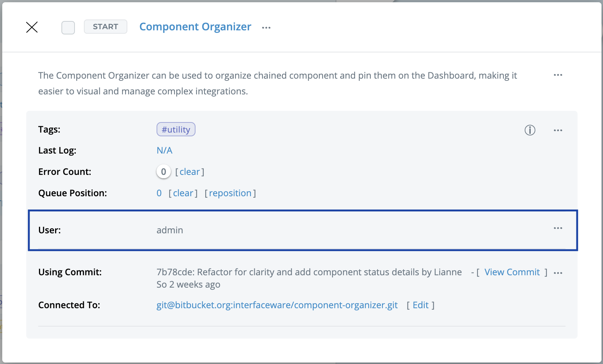Open ellipsis menu for the description

(558, 75)
